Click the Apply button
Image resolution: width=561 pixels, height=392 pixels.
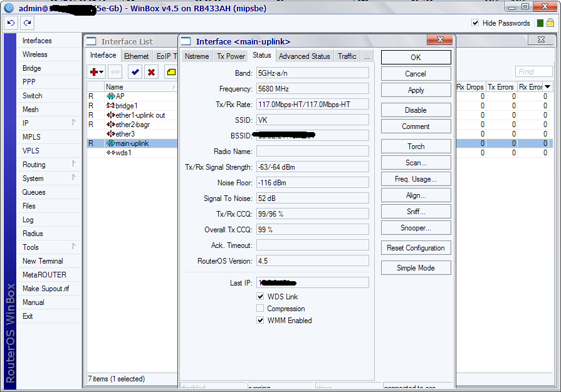(416, 90)
